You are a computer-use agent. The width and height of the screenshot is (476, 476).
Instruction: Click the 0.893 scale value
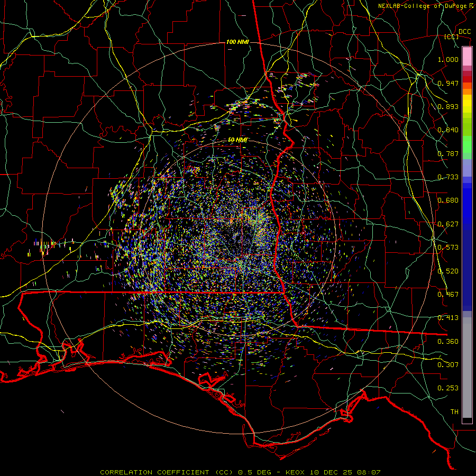(448, 106)
